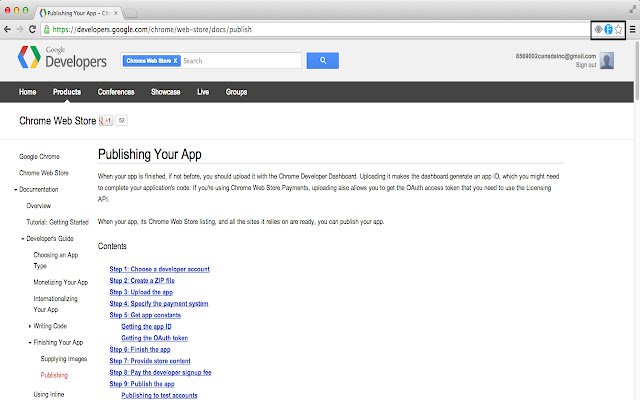The width and height of the screenshot is (640, 400).
Task: Open the Home navigation item
Action: [x=27, y=92]
